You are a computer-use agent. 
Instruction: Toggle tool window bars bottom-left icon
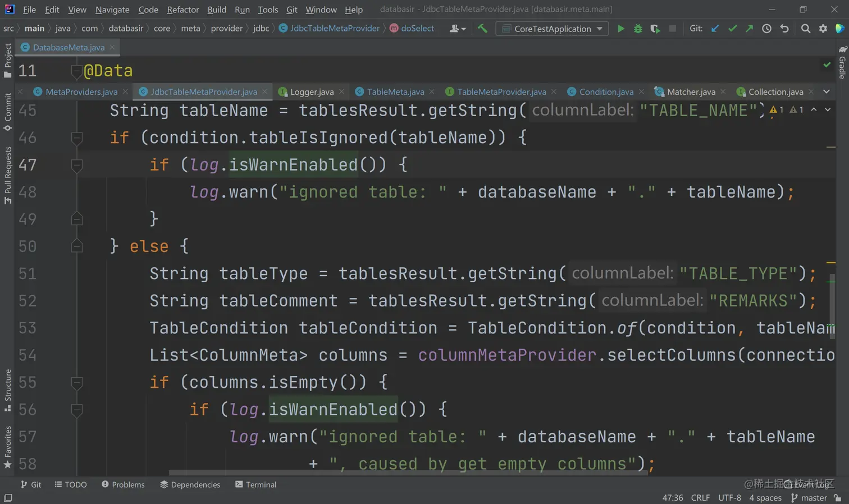8,498
